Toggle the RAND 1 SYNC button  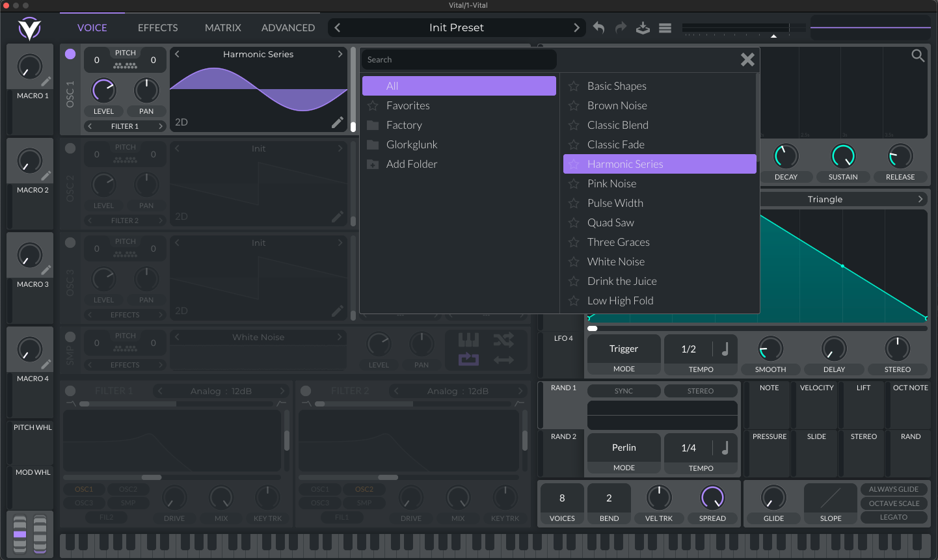(x=624, y=391)
